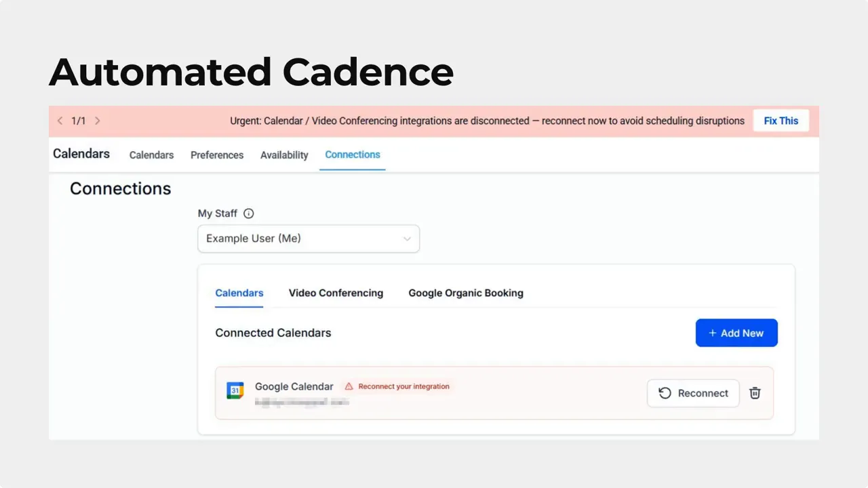Expand the Example User (Me) staff dropdown
The height and width of the screenshot is (488, 868).
[x=309, y=239]
